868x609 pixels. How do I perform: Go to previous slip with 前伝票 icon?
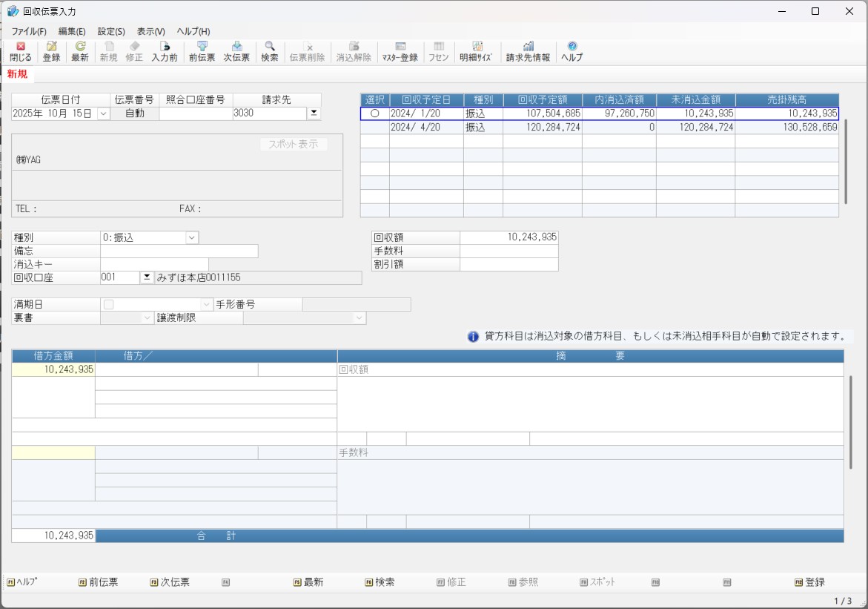(x=202, y=51)
